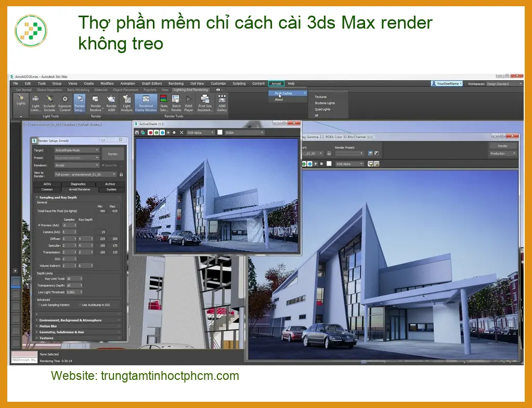Open the Target dropdown showing ActiveShade Mode
Image resolution: width=532 pixels, height=408 pixels.
coord(76,150)
